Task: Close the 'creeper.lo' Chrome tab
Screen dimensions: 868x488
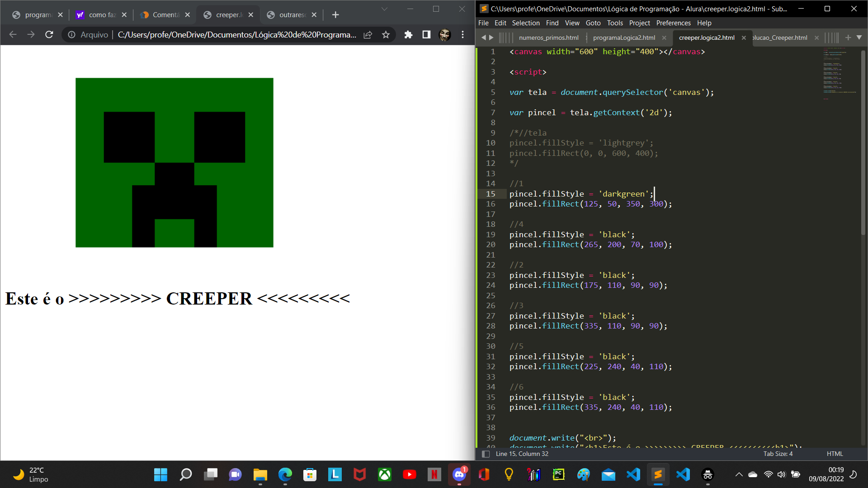Action: point(251,15)
